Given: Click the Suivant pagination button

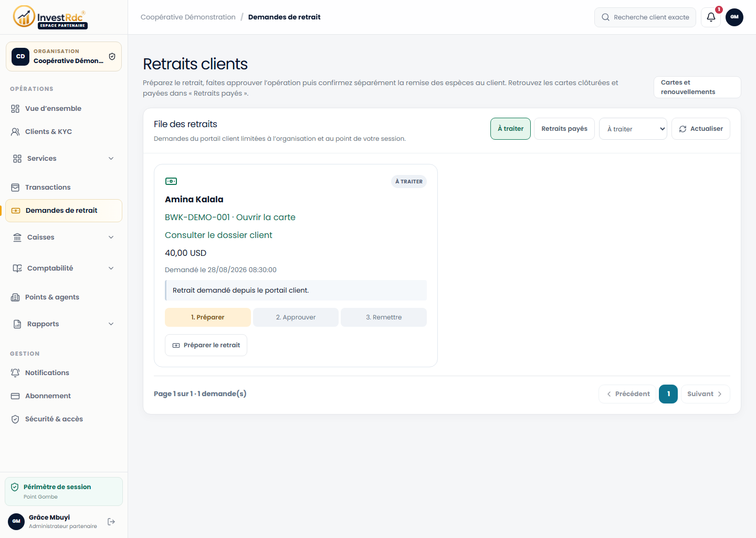Looking at the screenshot, I should 705,394.
